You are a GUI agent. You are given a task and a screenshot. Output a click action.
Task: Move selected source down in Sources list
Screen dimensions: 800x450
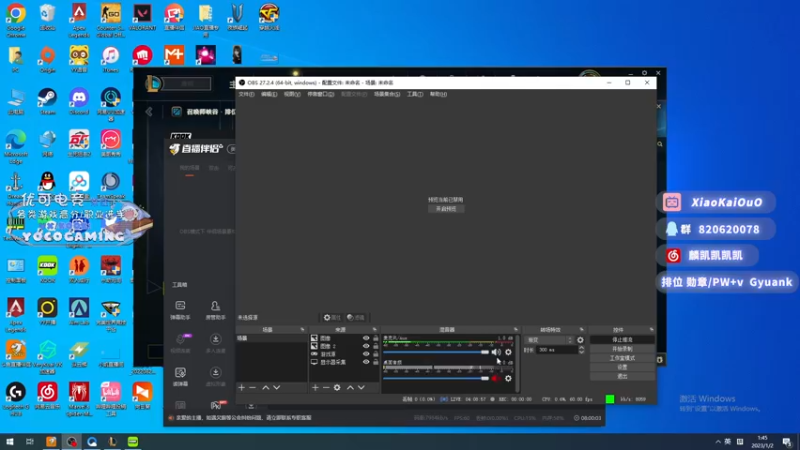point(361,388)
